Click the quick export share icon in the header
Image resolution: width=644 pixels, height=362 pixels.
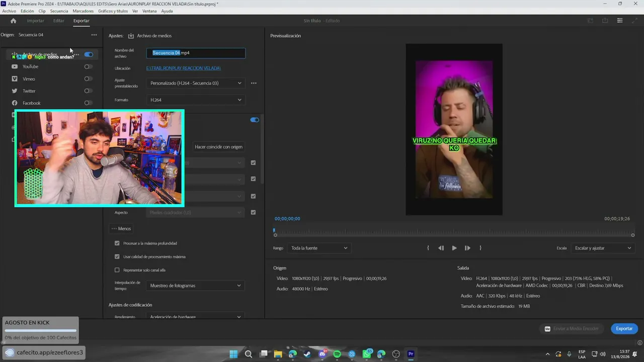[x=605, y=21]
